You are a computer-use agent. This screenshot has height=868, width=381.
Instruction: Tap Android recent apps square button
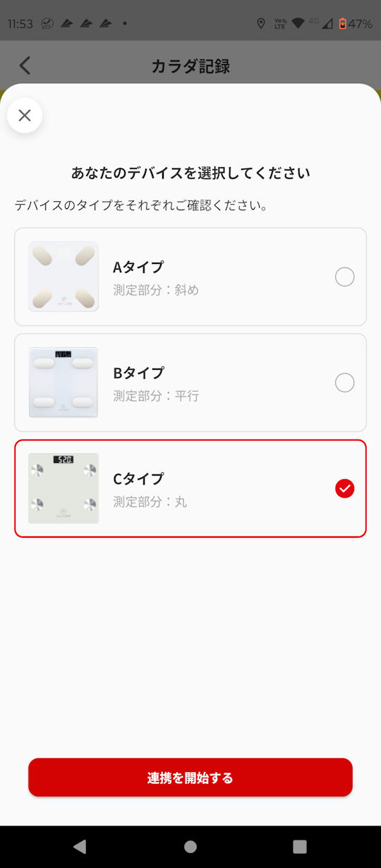point(300,846)
